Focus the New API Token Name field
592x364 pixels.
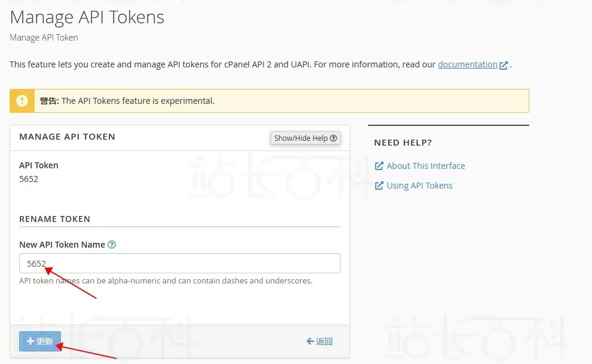179,263
